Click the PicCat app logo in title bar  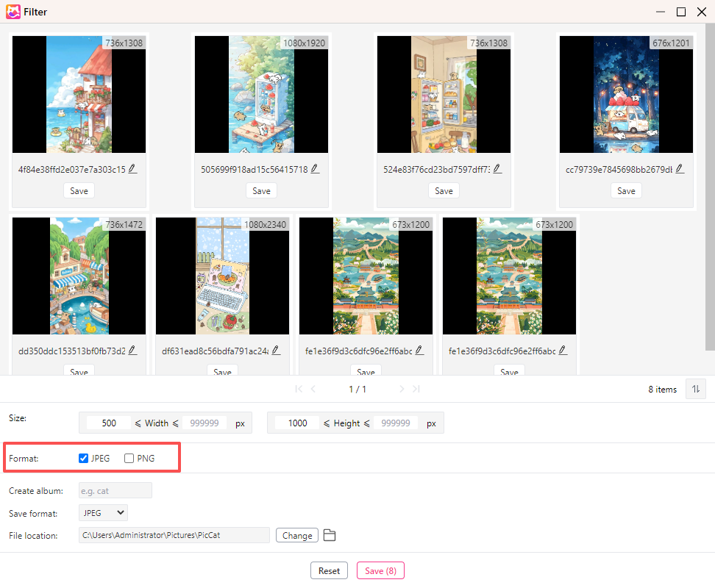pos(13,12)
